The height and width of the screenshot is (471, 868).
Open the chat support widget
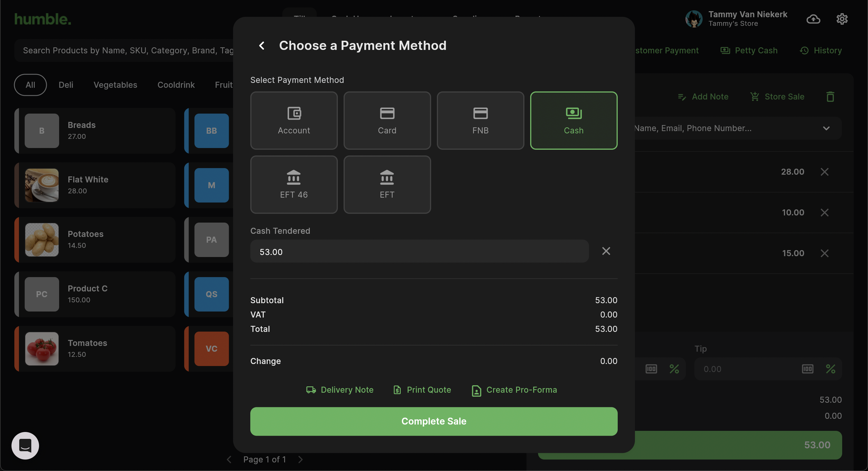[x=25, y=446]
